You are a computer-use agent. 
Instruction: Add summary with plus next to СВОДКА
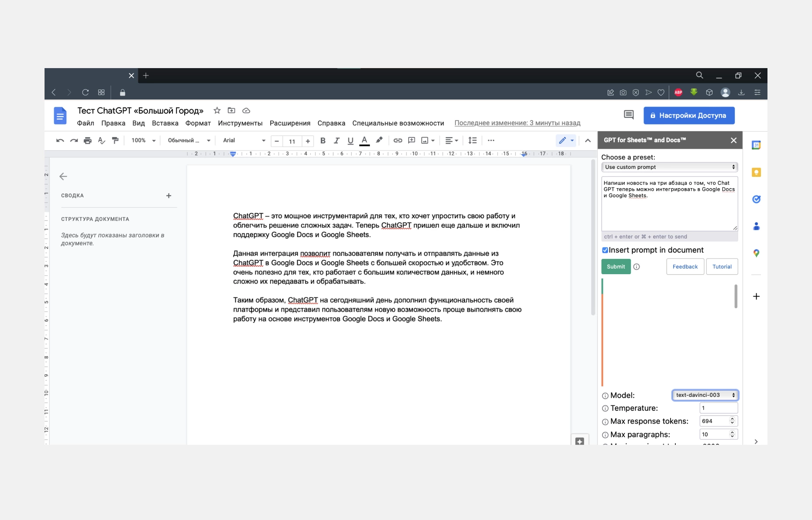point(169,196)
